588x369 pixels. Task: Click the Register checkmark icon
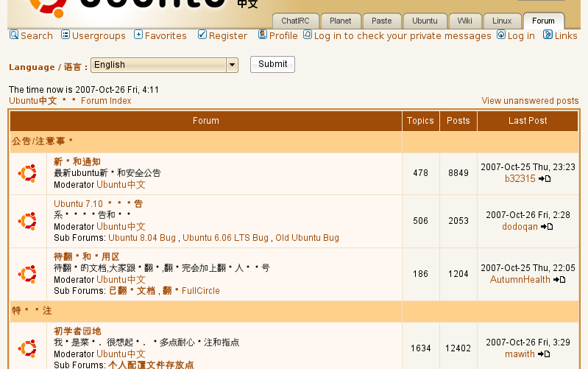(202, 35)
